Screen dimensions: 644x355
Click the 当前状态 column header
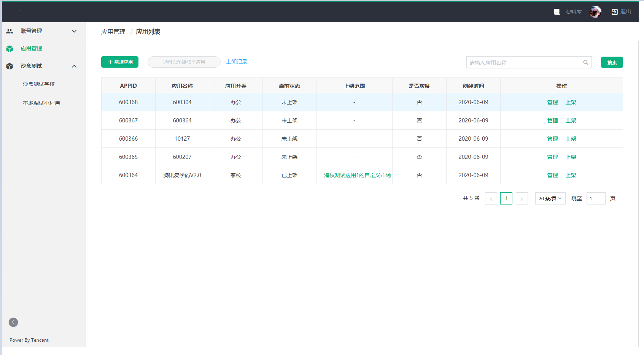tap(289, 86)
